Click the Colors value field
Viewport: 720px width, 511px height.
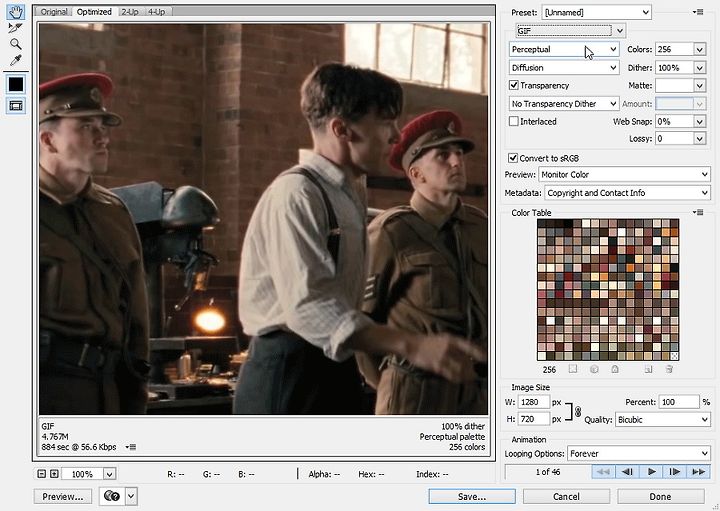[x=674, y=49]
